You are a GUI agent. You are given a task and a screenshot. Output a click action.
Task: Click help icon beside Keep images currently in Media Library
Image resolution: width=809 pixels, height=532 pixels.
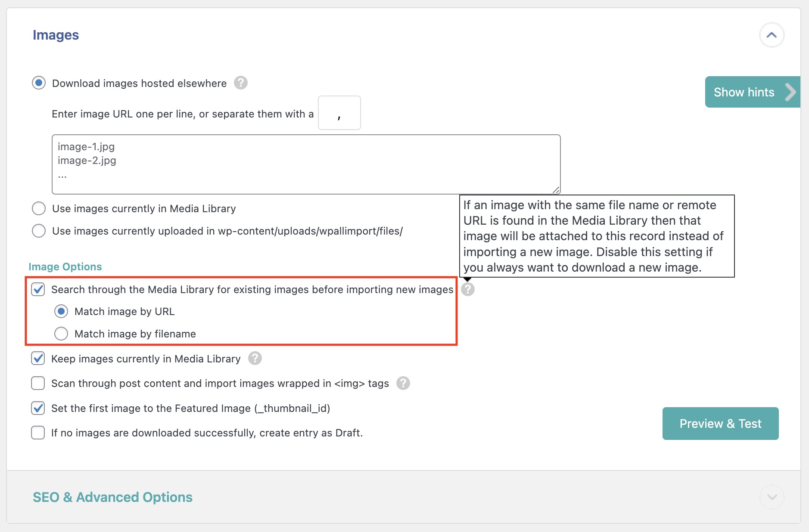[255, 358]
